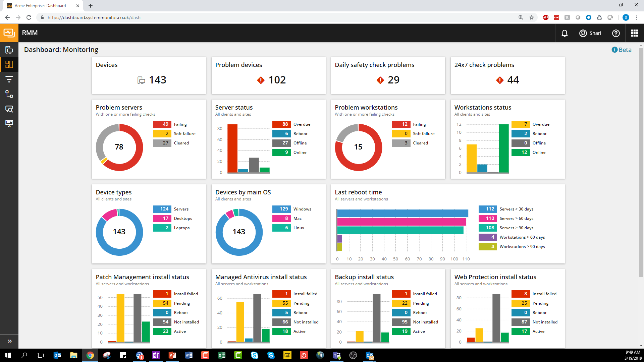Open the RMM logo icon in the header

pyautogui.click(x=9, y=33)
